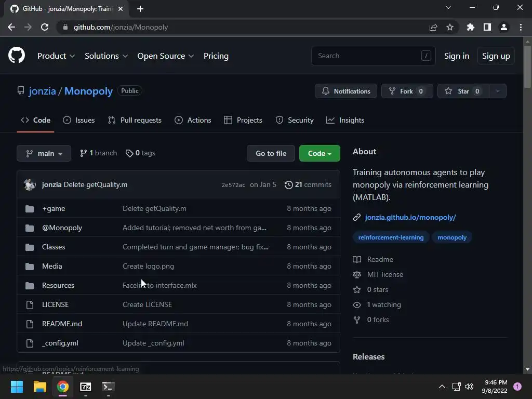Image resolution: width=532 pixels, height=399 pixels.
Task: Click the link icon beside jonzia.github.io
Action: [357, 218]
